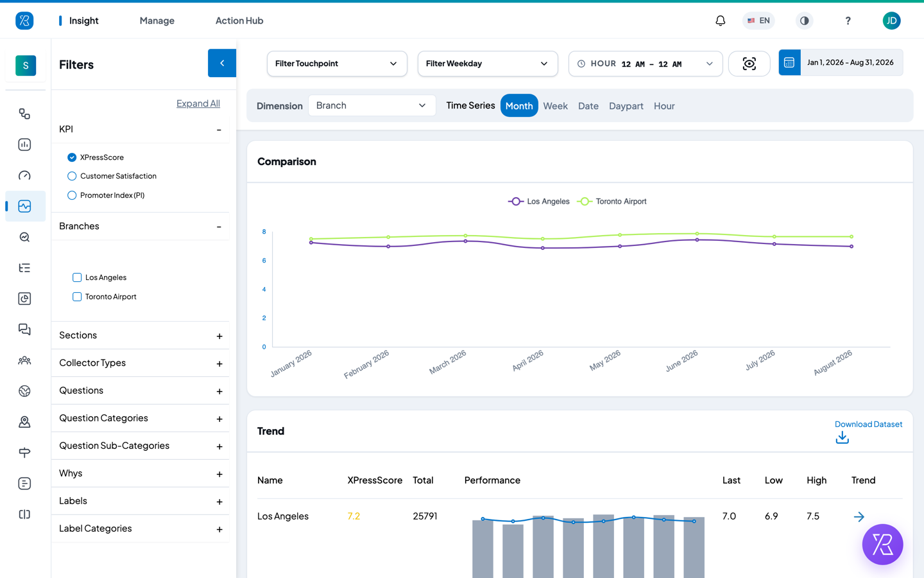This screenshot has width=924, height=578.
Task: Click the connected squares flow icon in sidebar
Action: coord(24,114)
